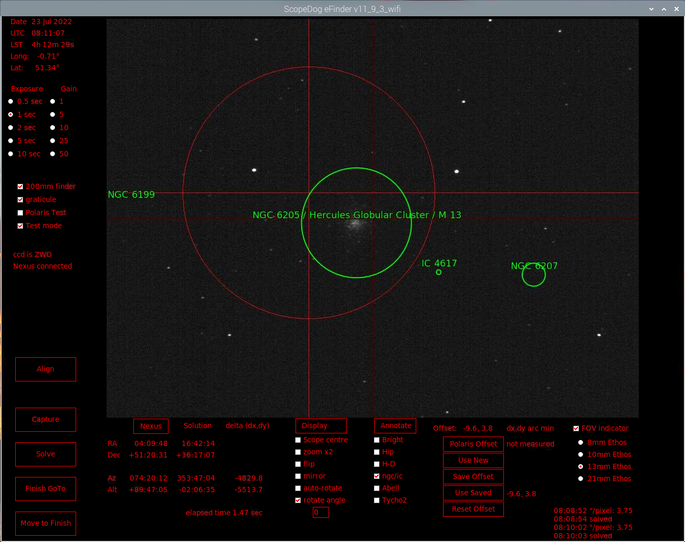Click the Align button
The height and width of the screenshot is (542, 685).
(x=45, y=369)
